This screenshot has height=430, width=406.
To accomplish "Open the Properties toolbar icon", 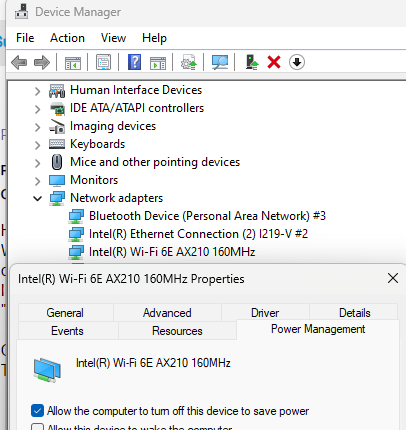I will coord(103,62).
